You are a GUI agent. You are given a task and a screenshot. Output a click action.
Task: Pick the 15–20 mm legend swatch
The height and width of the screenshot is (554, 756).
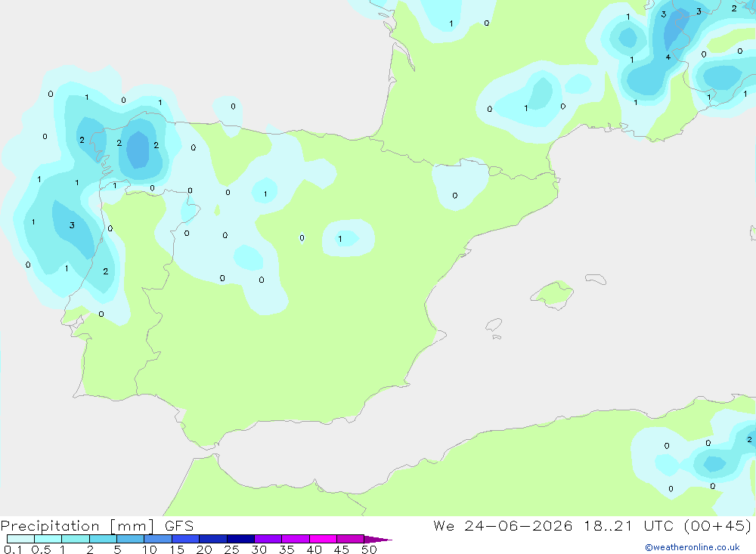click(186, 539)
